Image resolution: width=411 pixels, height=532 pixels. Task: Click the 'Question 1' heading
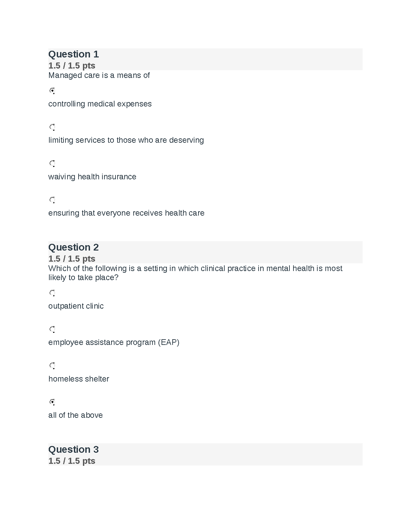(x=74, y=54)
